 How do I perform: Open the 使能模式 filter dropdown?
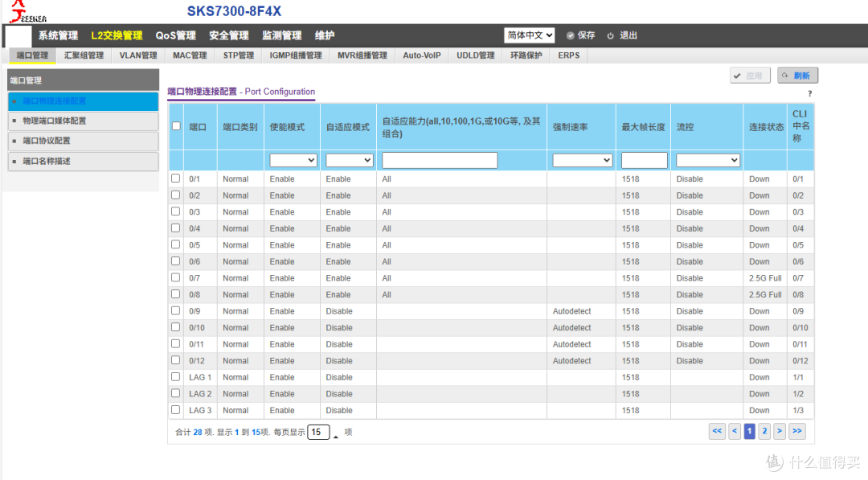293,160
